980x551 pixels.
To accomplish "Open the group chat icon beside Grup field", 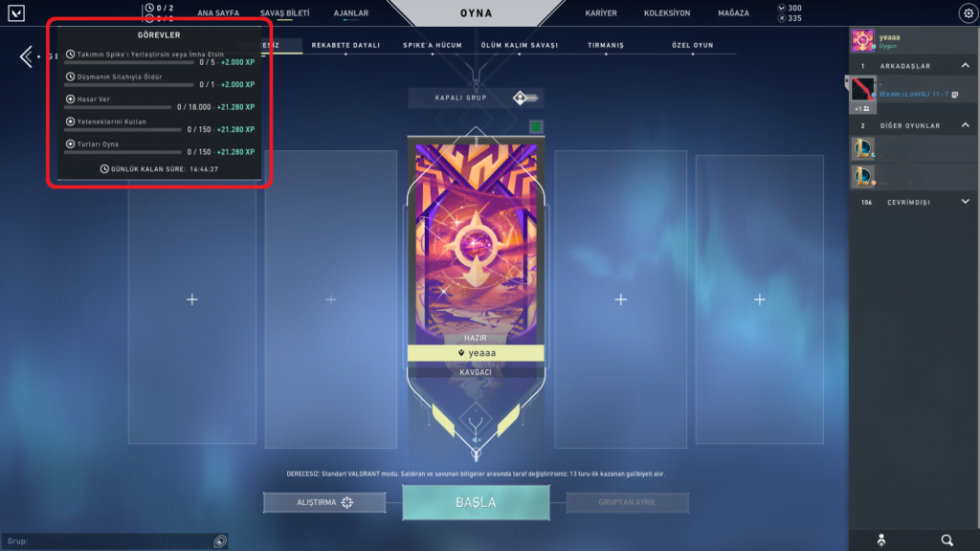I will click(x=220, y=541).
